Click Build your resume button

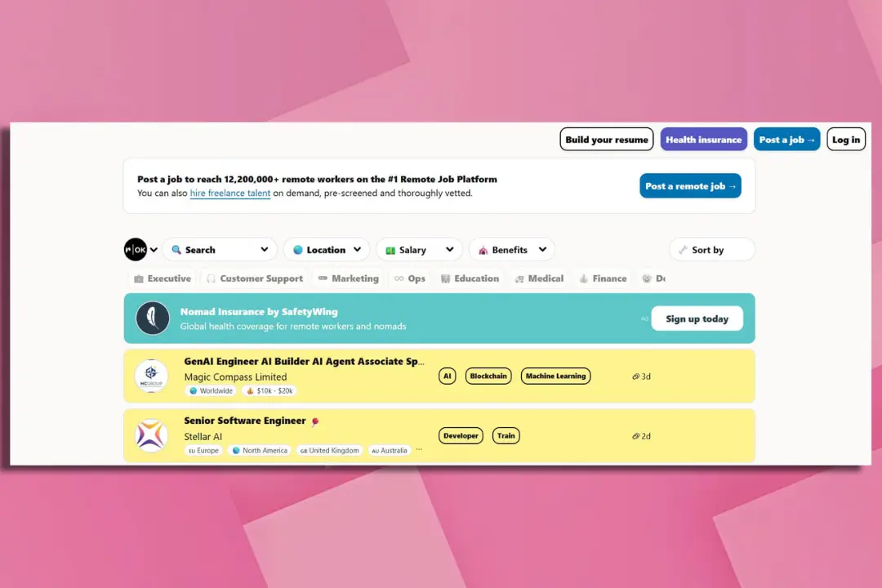coord(606,140)
